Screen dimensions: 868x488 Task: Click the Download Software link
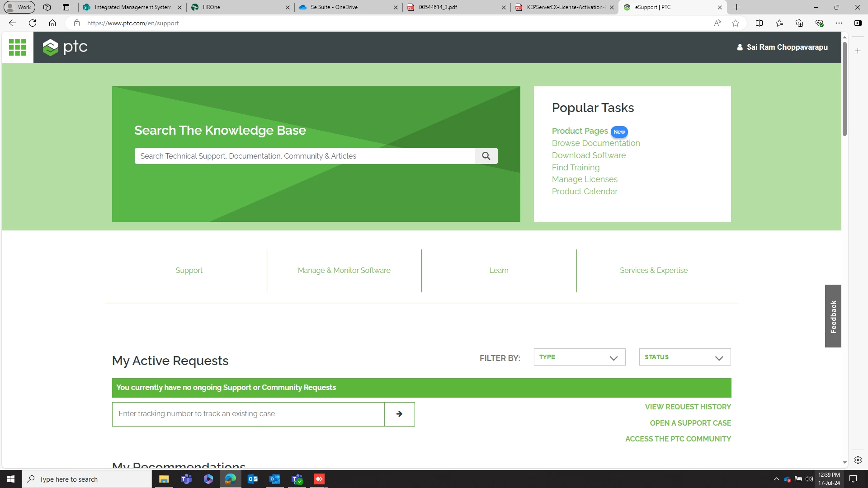pyautogui.click(x=589, y=155)
